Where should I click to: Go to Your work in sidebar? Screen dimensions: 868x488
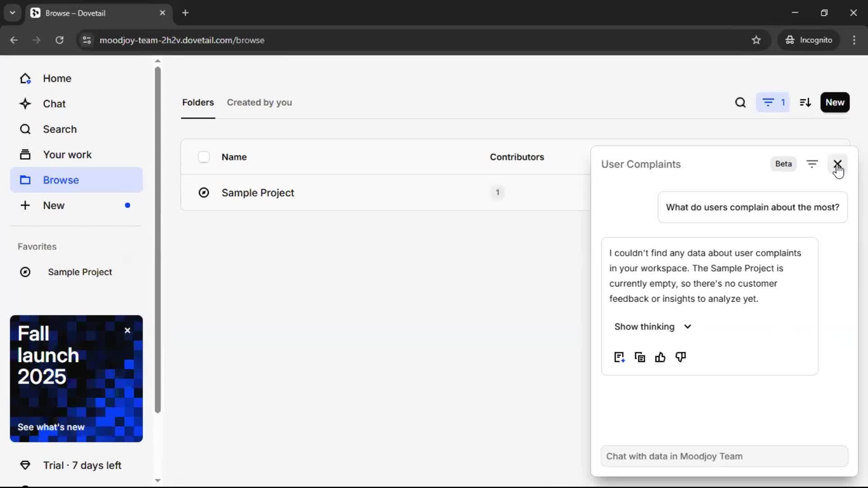pos(67,155)
